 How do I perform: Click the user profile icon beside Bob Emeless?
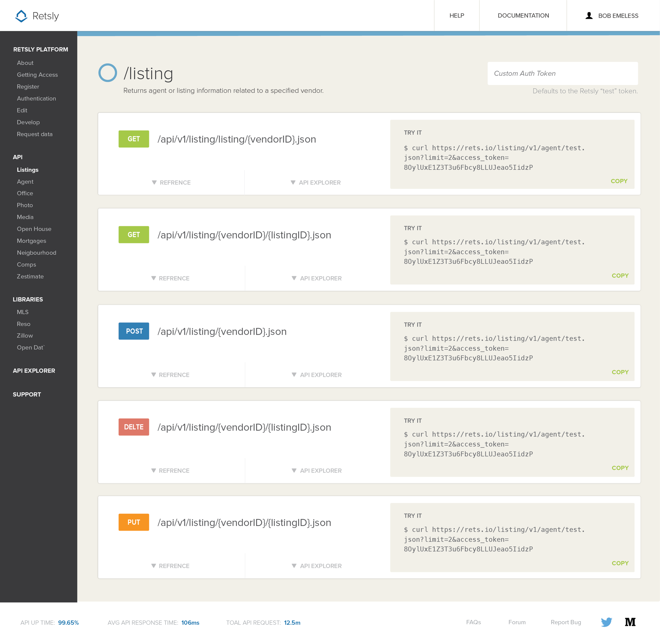(589, 16)
